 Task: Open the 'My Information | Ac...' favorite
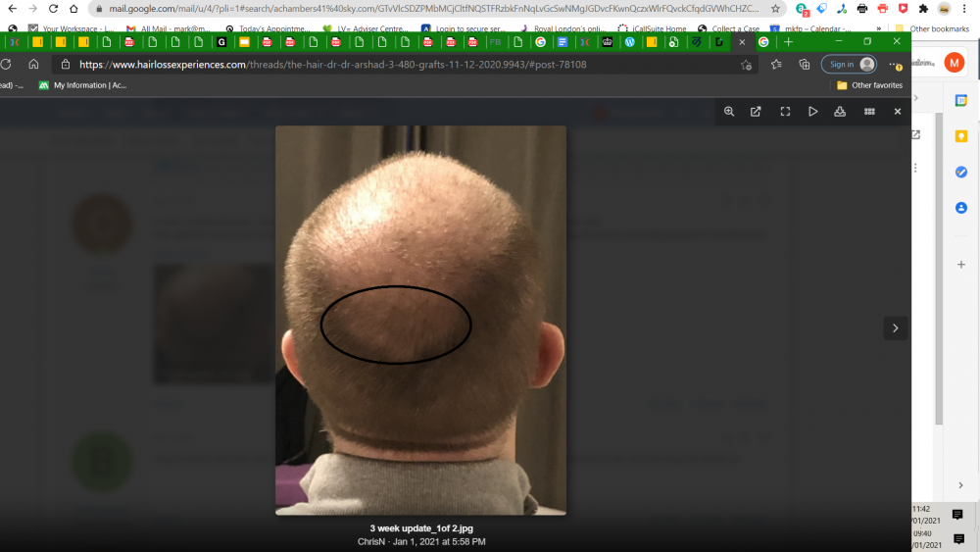(x=82, y=85)
